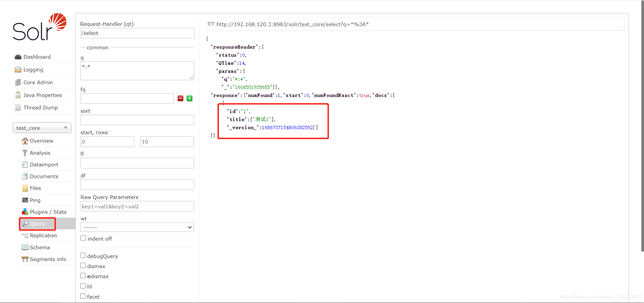Focus the rows field showing 10
This screenshot has width=644, height=303.
(x=167, y=142)
